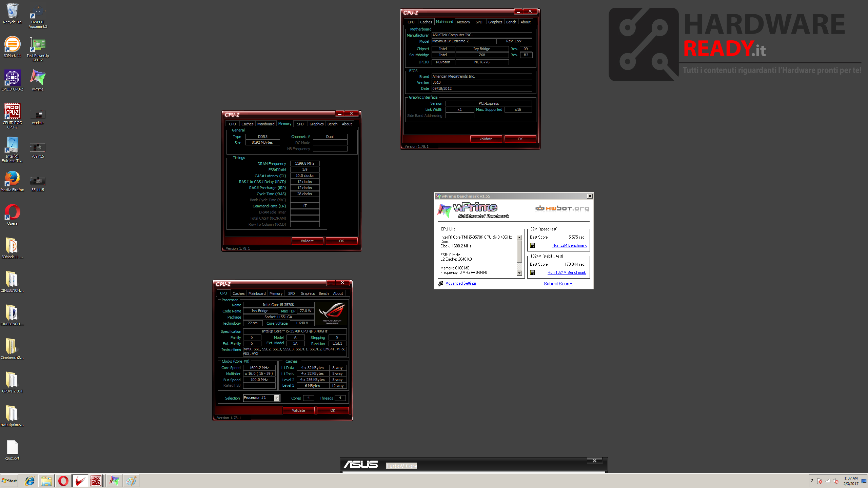
Task: Click the DRAM Frequency value 1199.8 MHz
Action: click(304, 164)
